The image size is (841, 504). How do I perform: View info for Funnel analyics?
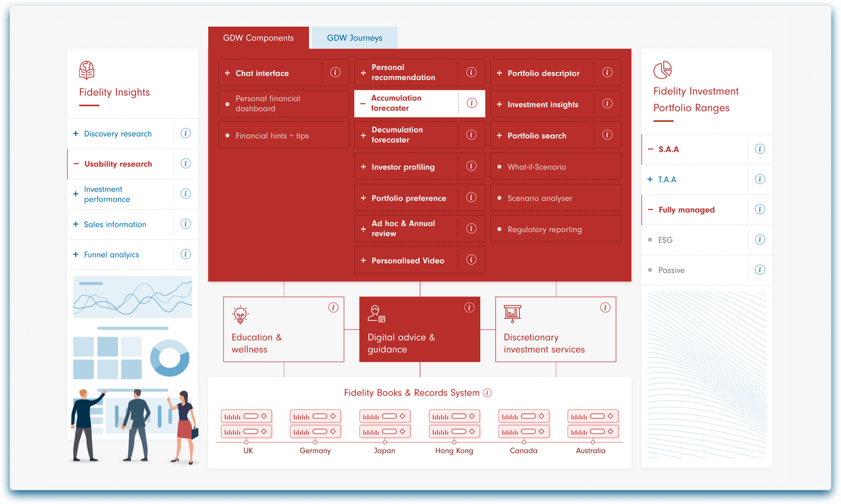pyautogui.click(x=186, y=254)
